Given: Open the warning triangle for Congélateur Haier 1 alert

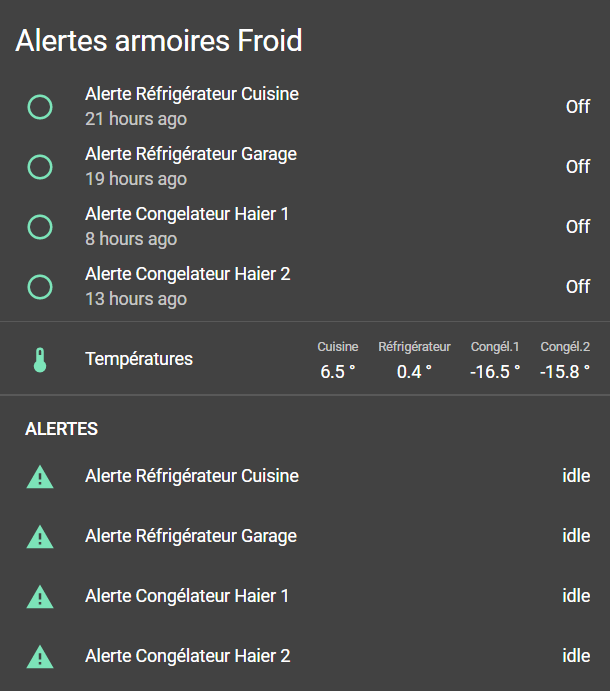Looking at the screenshot, I should point(40,597).
